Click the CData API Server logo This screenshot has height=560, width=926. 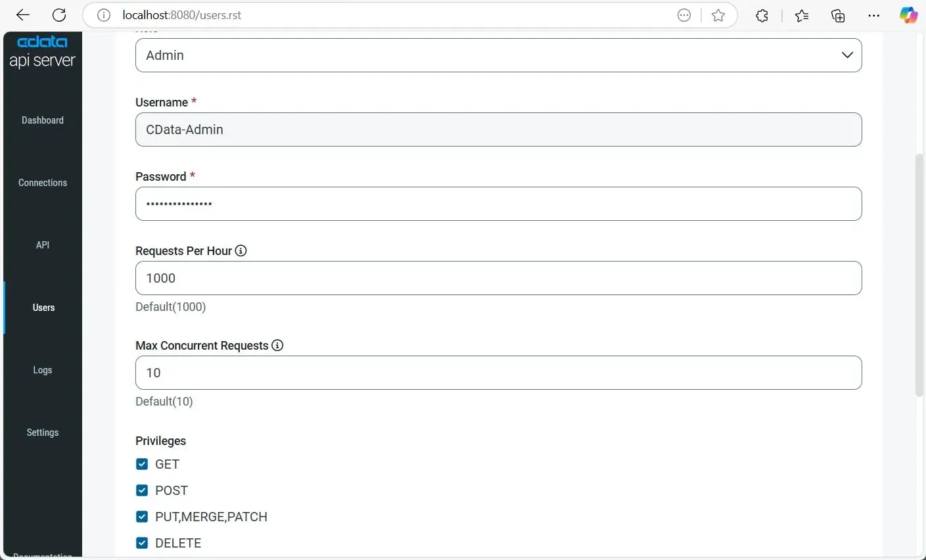coord(43,52)
